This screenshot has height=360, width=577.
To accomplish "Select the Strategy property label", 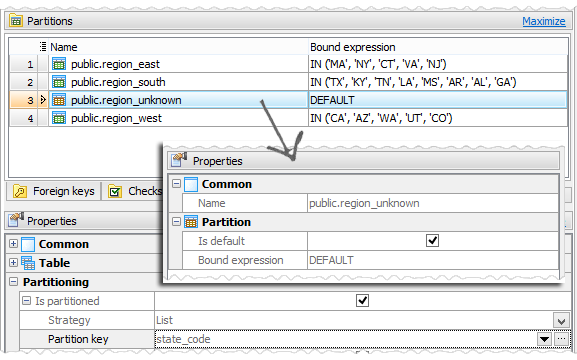I will pos(69,320).
